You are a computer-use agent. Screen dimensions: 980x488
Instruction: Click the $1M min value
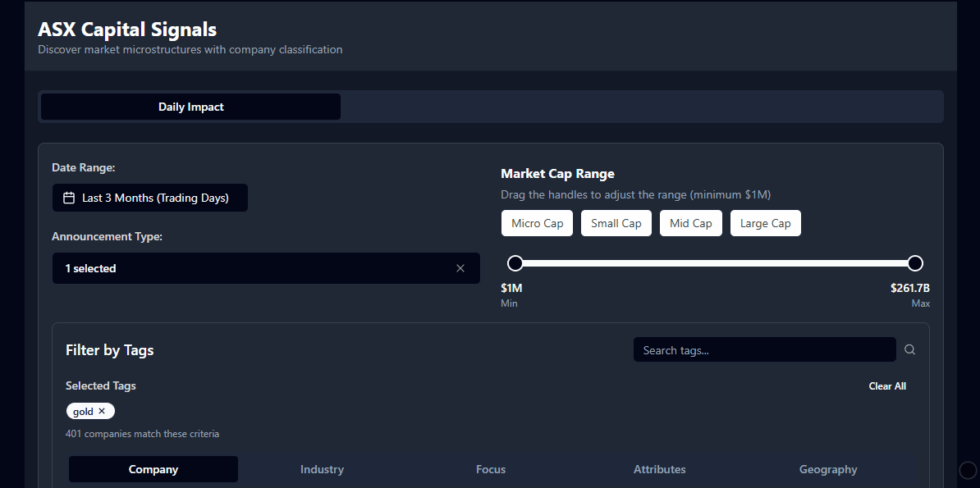tap(511, 288)
